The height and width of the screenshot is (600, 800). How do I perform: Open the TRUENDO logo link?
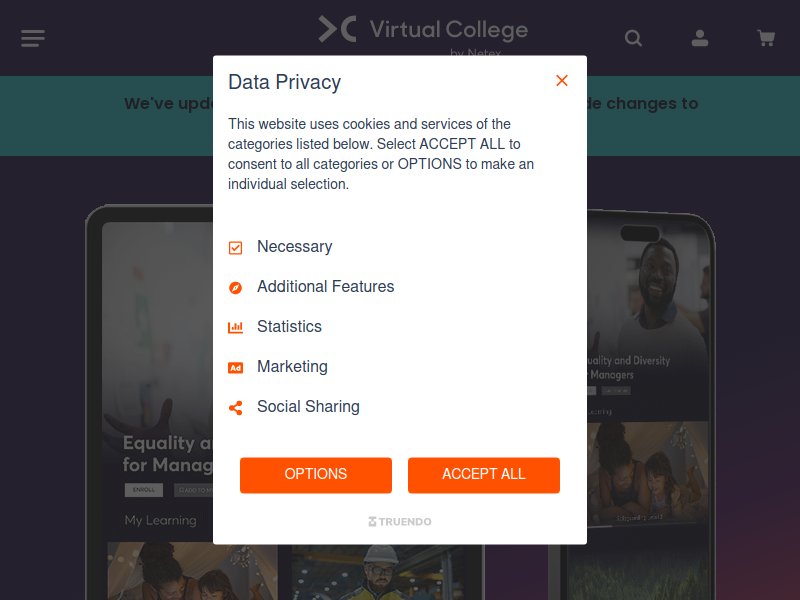400,521
